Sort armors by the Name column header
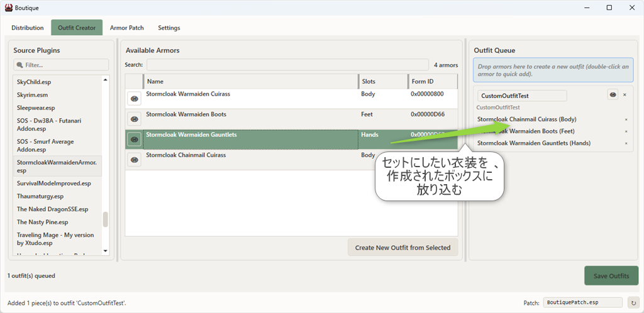 point(250,82)
